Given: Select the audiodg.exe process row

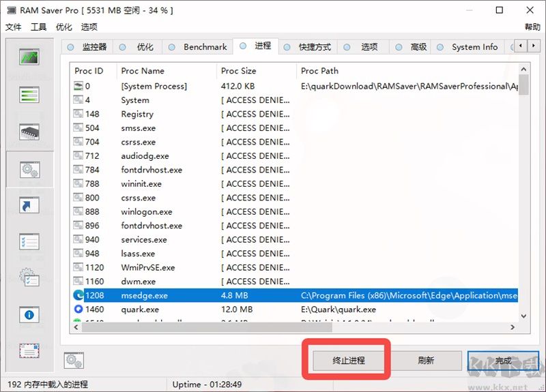Looking at the screenshot, I should click(x=294, y=156).
